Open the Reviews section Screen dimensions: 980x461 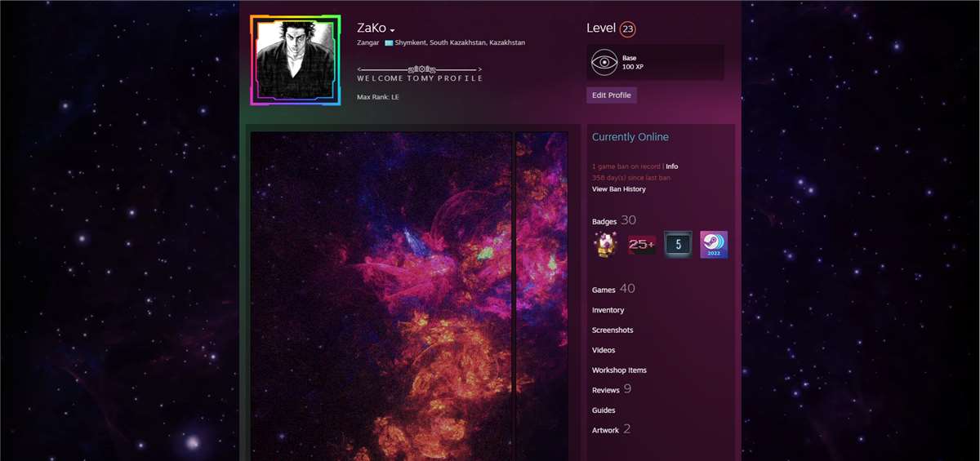pos(605,390)
